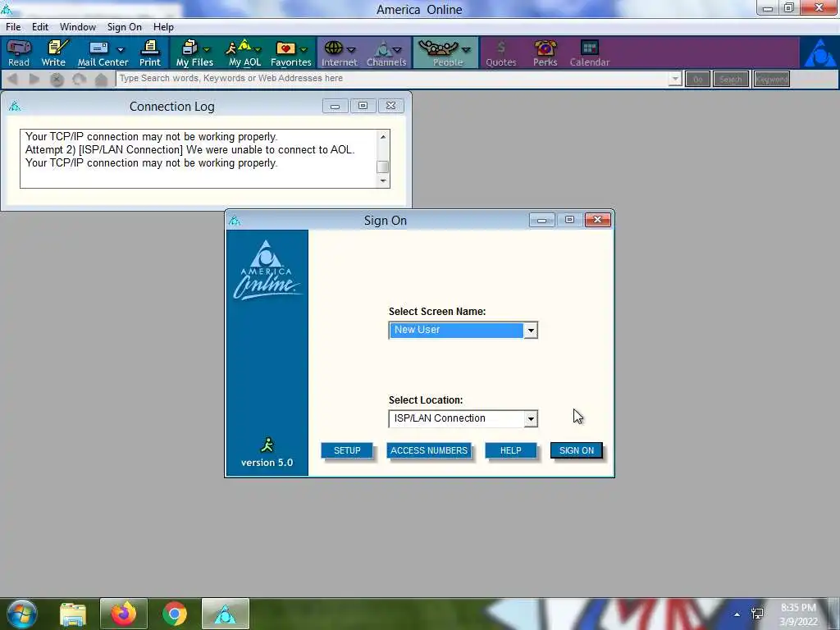Open the Help menu
The width and height of the screenshot is (840, 630).
click(163, 27)
